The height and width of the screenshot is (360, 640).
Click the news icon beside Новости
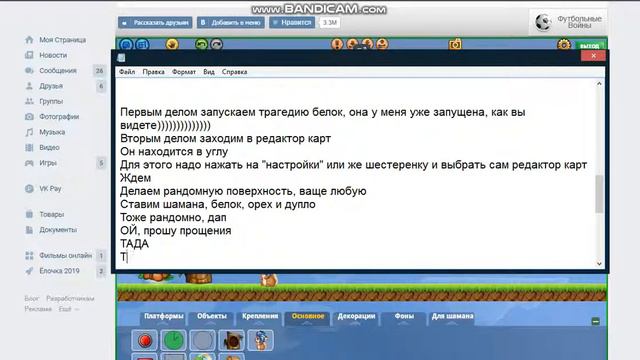point(29,55)
